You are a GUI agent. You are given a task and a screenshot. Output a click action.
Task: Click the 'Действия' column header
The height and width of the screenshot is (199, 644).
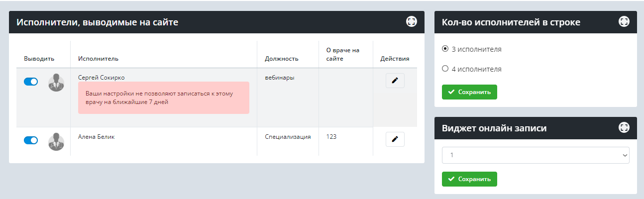point(395,59)
